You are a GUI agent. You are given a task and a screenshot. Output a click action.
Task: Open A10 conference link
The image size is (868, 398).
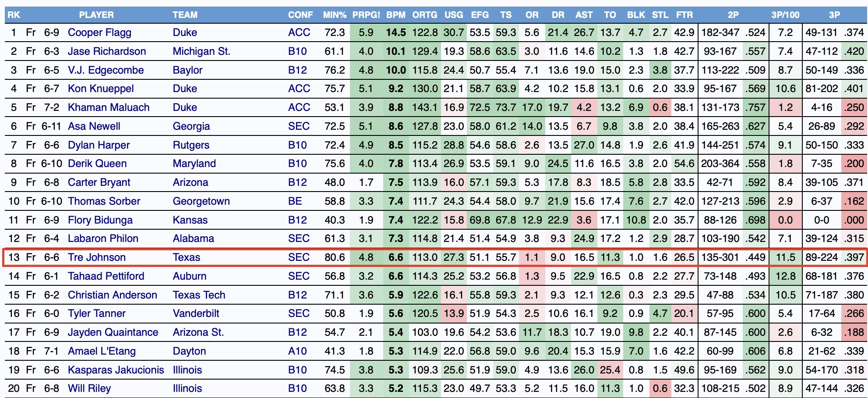298,351
